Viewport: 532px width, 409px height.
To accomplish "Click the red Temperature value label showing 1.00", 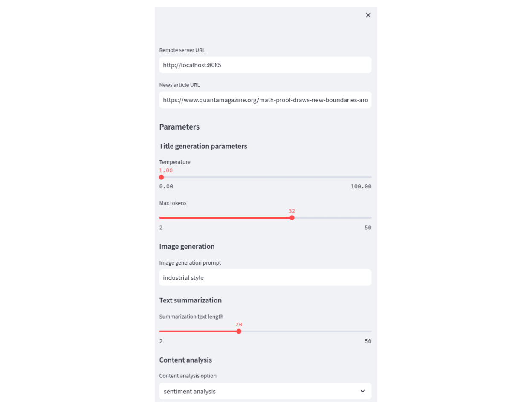I will (x=166, y=170).
